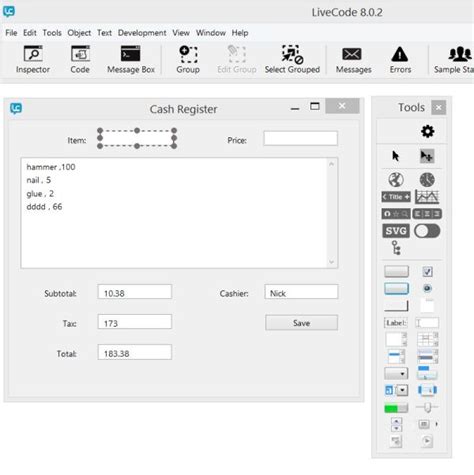Open the View menu
The height and width of the screenshot is (475, 474).
181,33
